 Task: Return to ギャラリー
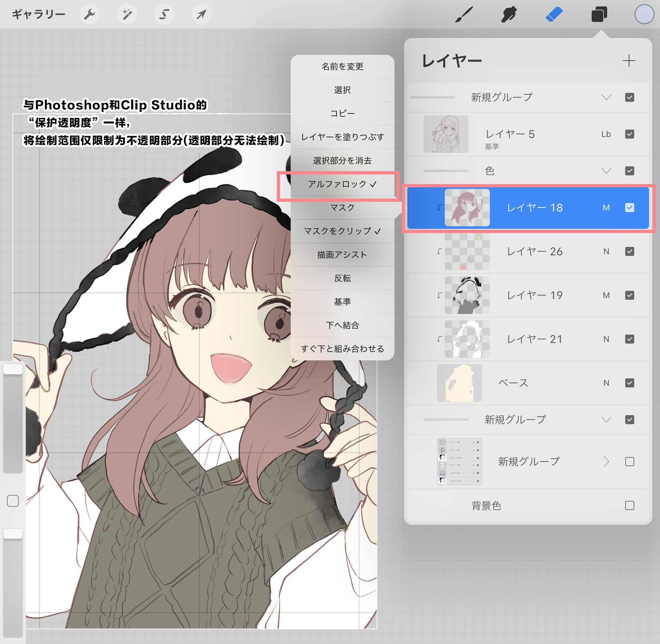click(38, 14)
